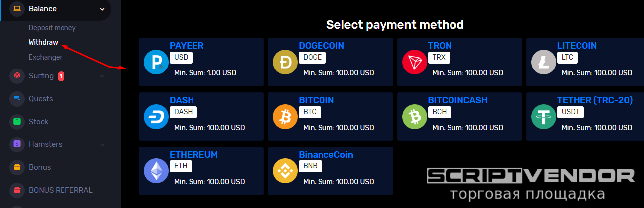This screenshot has width=644, height=208.
Task: Select the Dogecoin coin icon
Action: click(285, 62)
